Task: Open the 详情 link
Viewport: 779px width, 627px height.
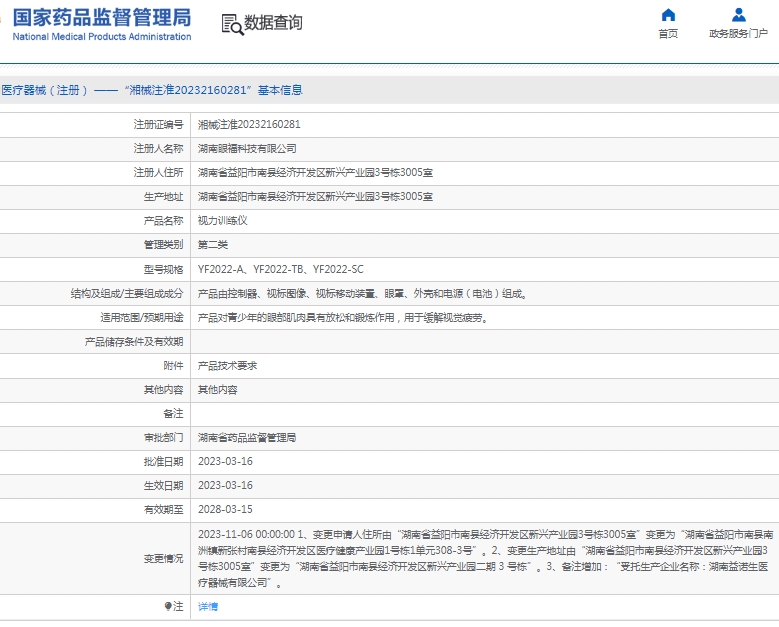Action: click(208, 606)
